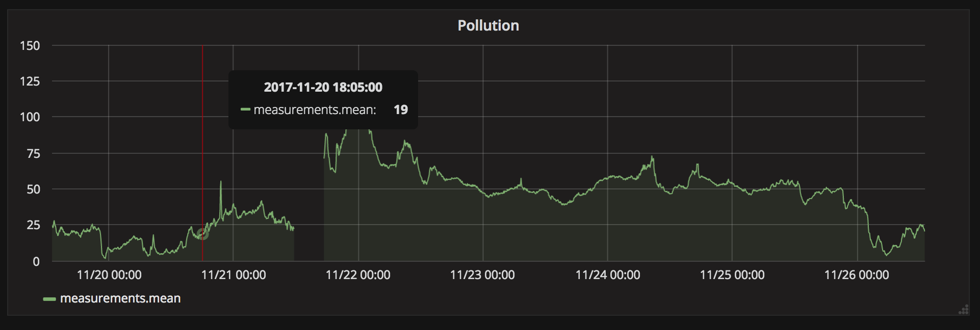
Task: Toggle measurements.mean series in the legend
Action: point(120,298)
